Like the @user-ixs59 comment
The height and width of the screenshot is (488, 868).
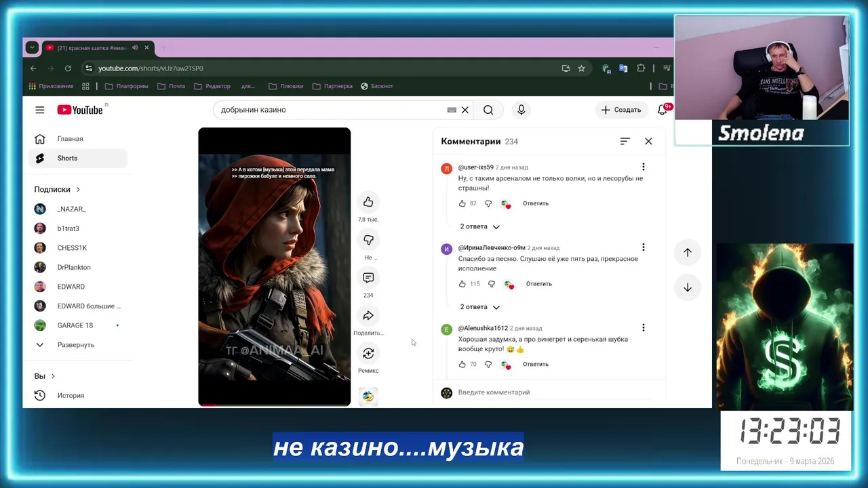click(462, 203)
